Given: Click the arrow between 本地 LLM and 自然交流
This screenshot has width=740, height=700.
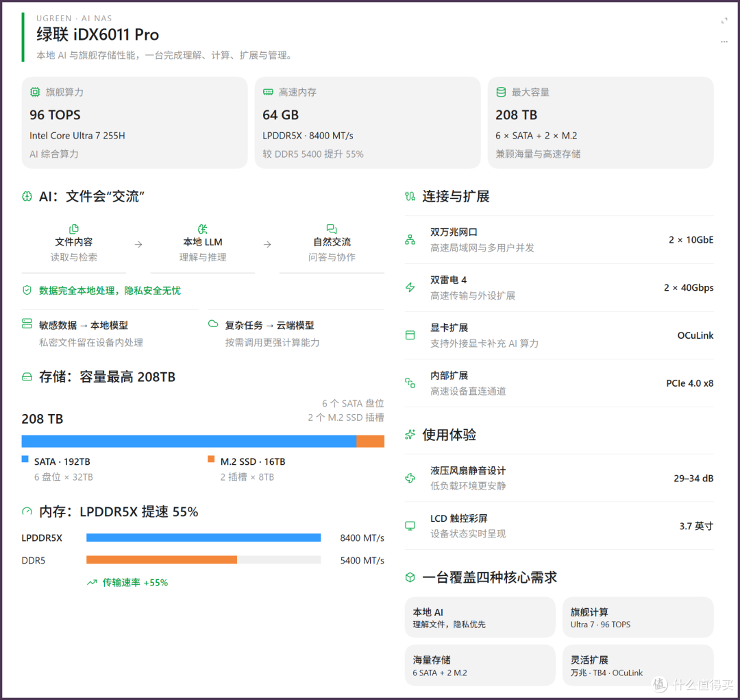Looking at the screenshot, I should click(267, 244).
